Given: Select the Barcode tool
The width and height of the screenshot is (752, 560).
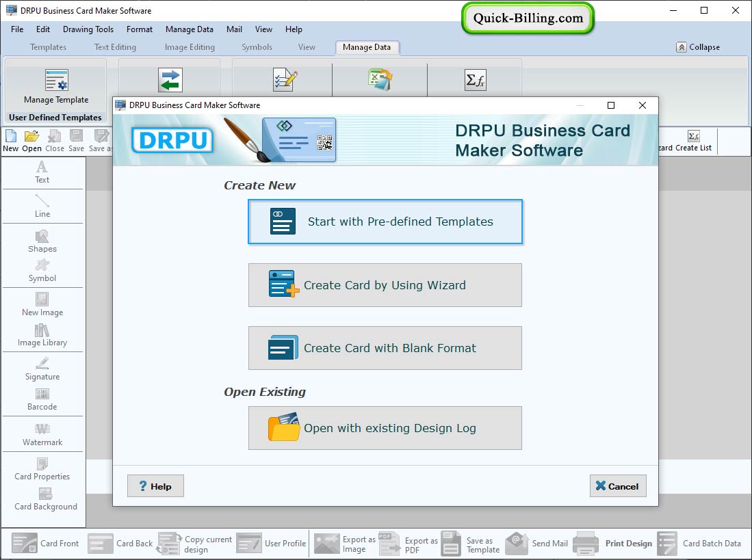Looking at the screenshot, I should pyautogui.click(x=42, y=399).
